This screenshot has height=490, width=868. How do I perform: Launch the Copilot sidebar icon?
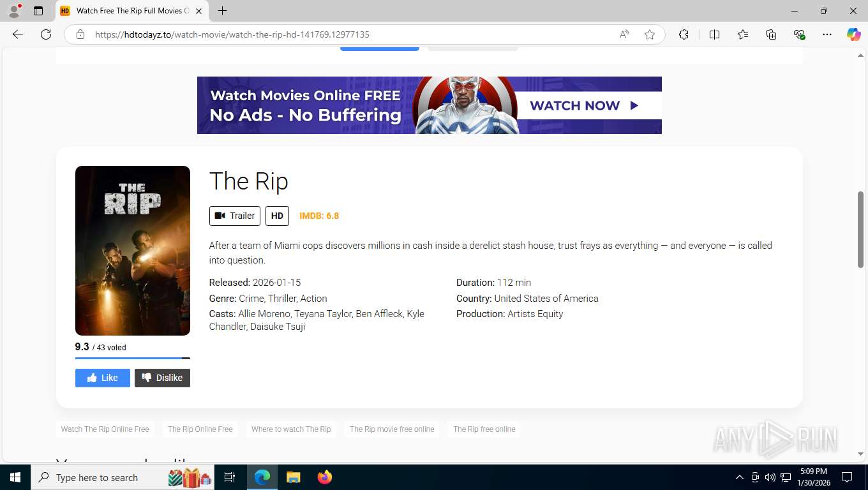tap(853, 34)
